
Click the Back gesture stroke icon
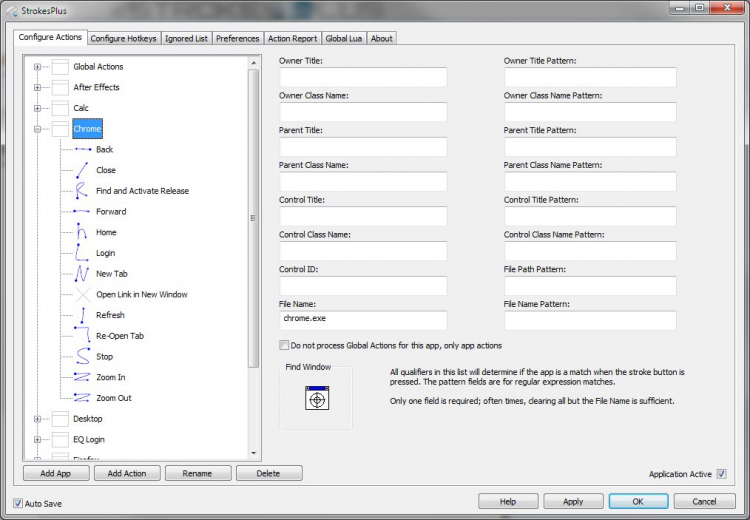tap(83, 149)
